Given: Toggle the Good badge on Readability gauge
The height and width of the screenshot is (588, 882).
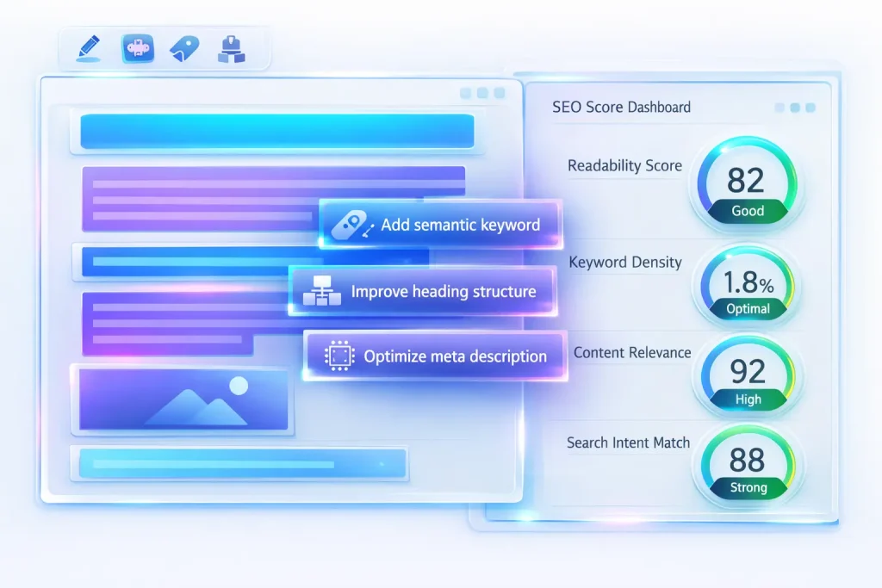Looking at the screenshot, I should coord(747,211).
